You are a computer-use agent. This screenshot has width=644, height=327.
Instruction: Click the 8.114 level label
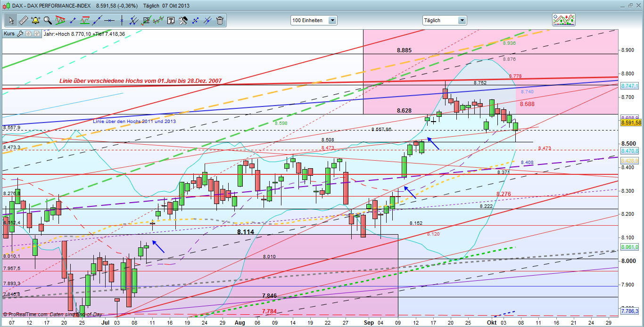tap(246, 232)
